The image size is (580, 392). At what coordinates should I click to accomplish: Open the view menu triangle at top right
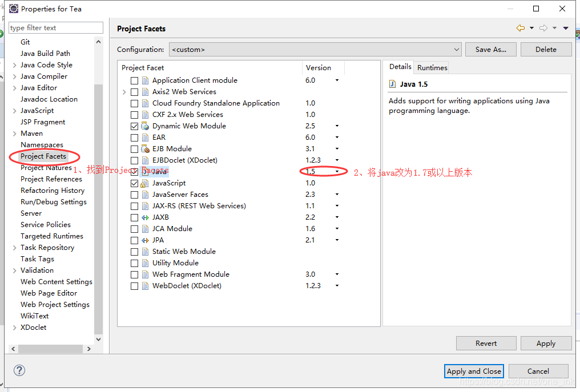pos(566,28)
